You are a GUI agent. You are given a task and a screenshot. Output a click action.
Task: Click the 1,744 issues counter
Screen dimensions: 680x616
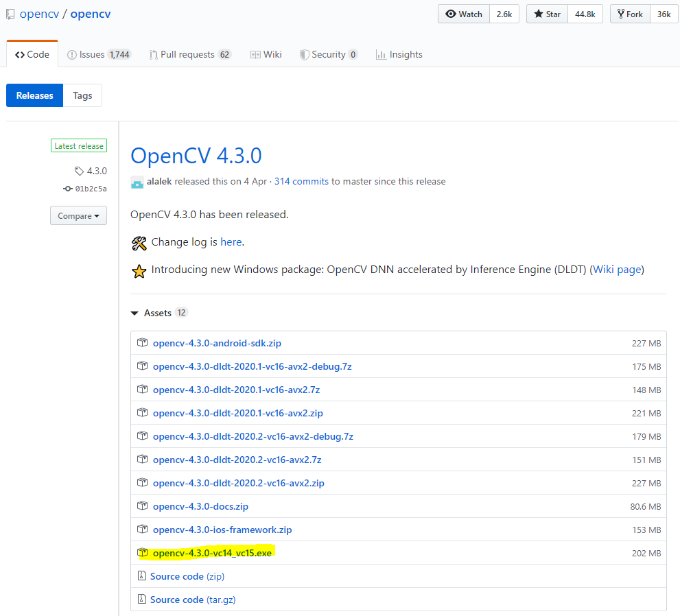tap(119, 54)
